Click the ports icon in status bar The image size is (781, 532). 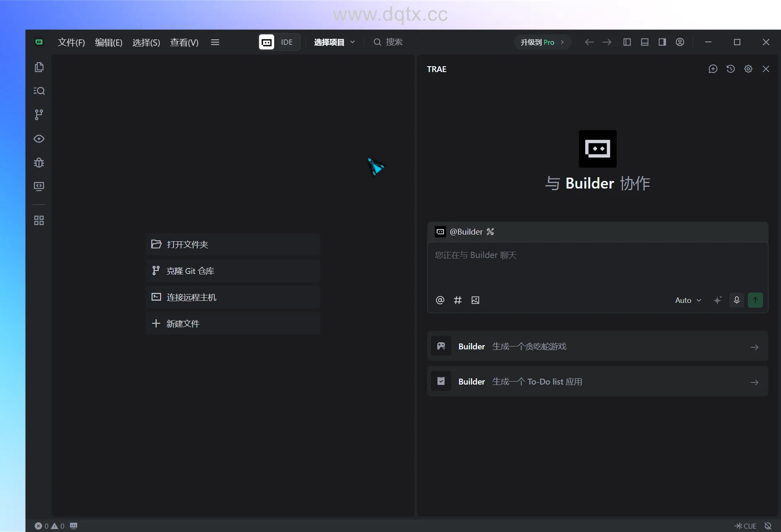click(x=74, y=526)
